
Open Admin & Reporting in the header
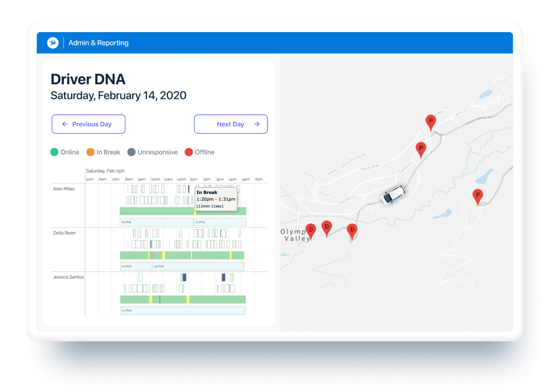[x=98, y=43]
